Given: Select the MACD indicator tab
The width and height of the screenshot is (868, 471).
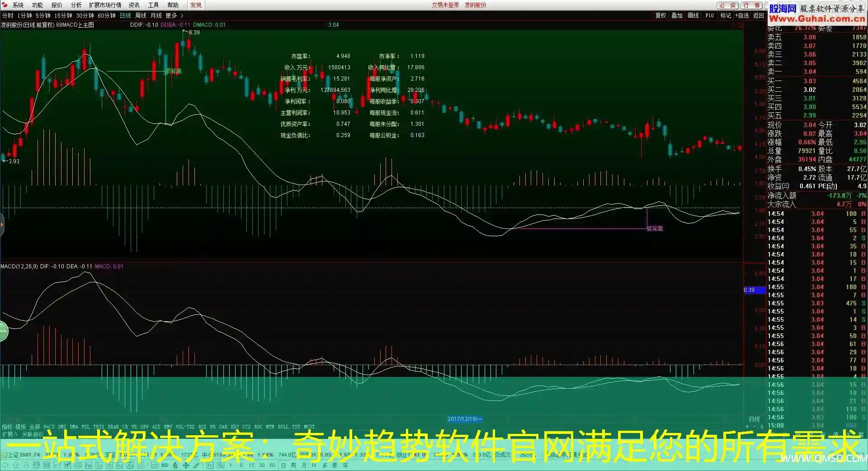Looking at the screenshot, I should [x=49, y=427].
